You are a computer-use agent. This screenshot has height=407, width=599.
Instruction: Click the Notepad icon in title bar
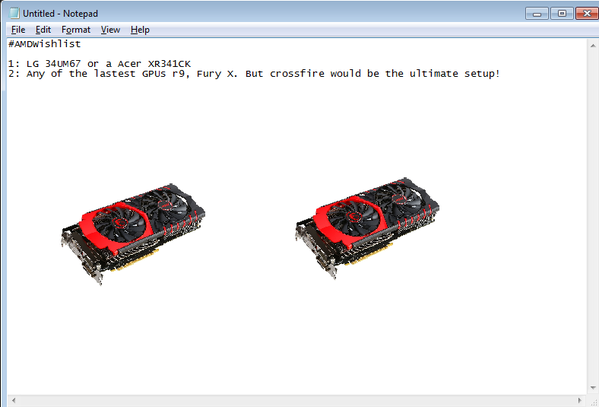(x=14, y=13)
